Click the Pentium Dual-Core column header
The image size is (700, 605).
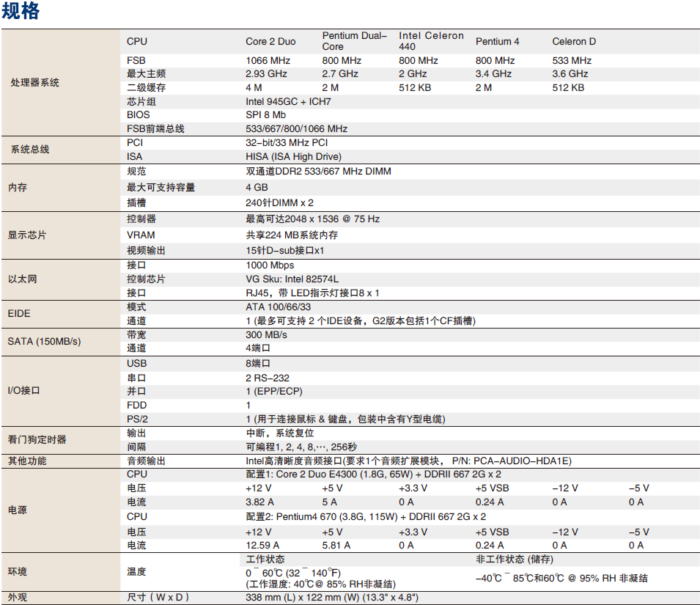(355, 41)
